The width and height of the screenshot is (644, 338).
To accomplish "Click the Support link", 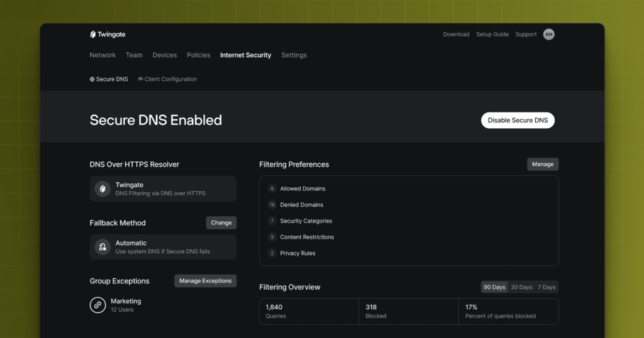I will 526,35.
